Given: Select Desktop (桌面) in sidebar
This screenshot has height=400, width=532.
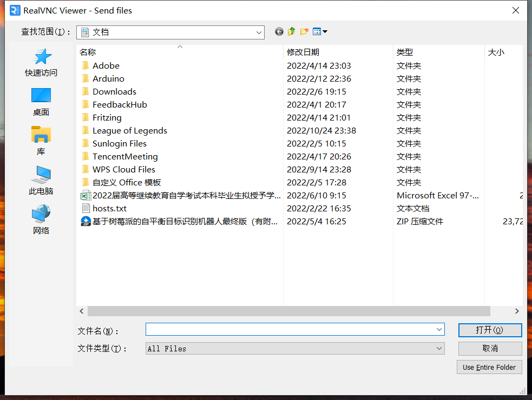Looking at the screenshot, I should pyautogui.click(x=41, y=102).
